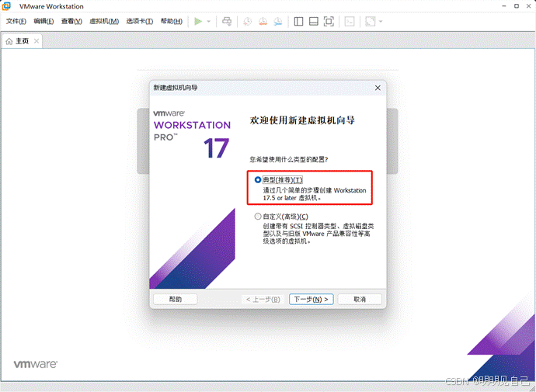This screenshot has width=536, height=392.
Task: Minimize the VMware Workstation window
Action: coord(504,6)
